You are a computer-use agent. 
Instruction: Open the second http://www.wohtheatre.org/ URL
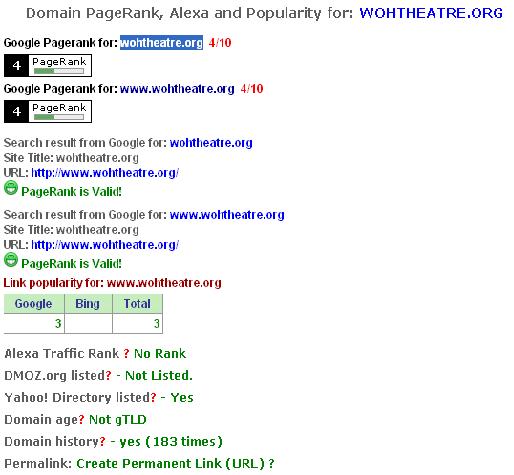coord(105,245)
